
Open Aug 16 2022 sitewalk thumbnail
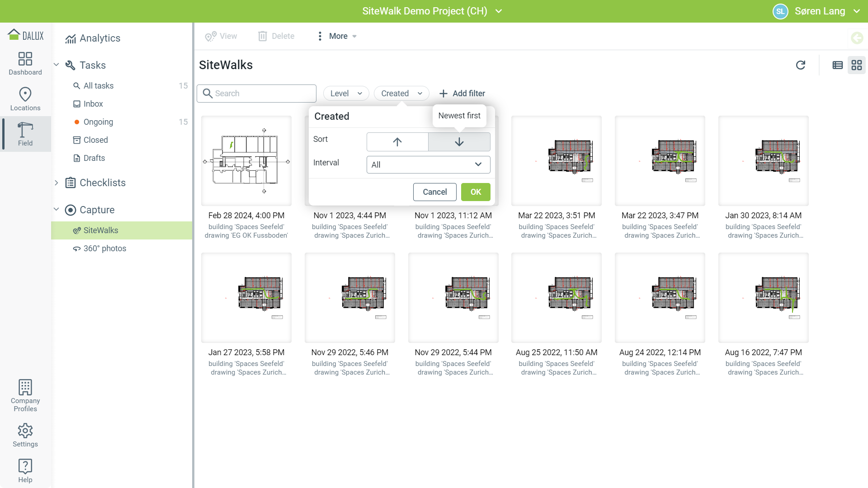pyautogui.click(x=764, y=298)
